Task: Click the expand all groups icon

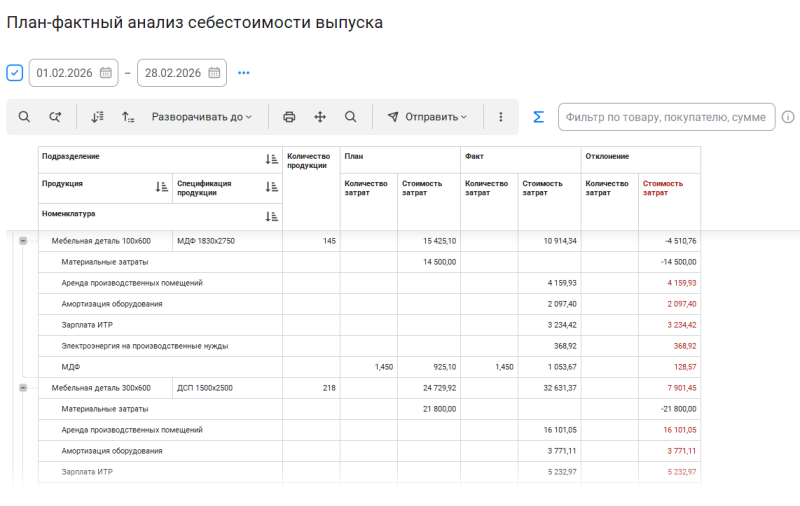Action: tap(97, 117)
